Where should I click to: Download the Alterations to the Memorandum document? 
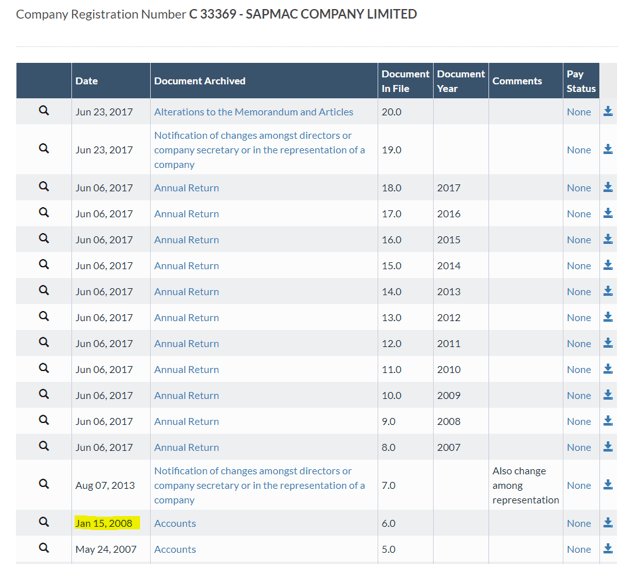point(607,112)
